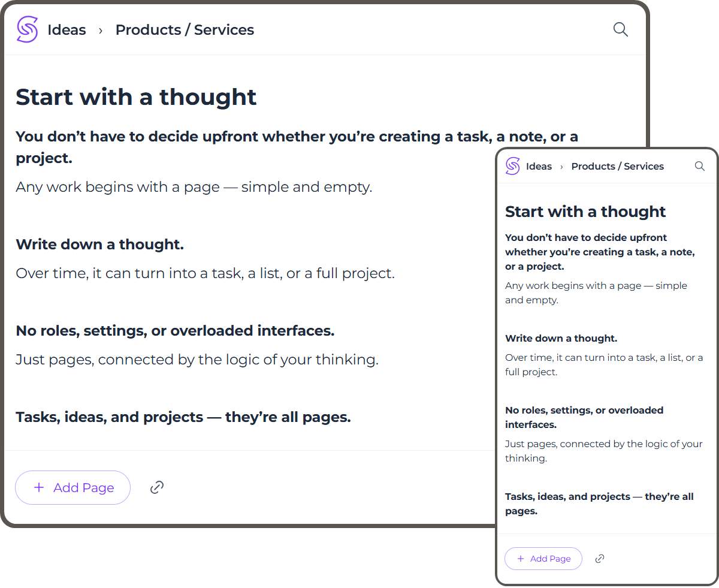Screen dimensions: 719x588
Task: Click the link icon in the small panel footer
Action: pyautogui.click(x=600, y=559)
